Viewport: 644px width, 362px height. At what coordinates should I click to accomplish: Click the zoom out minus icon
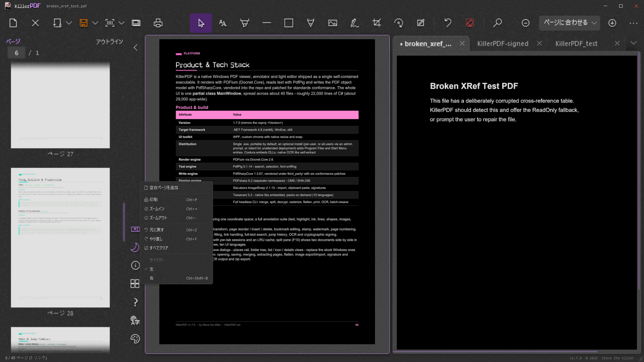[526, 23]
